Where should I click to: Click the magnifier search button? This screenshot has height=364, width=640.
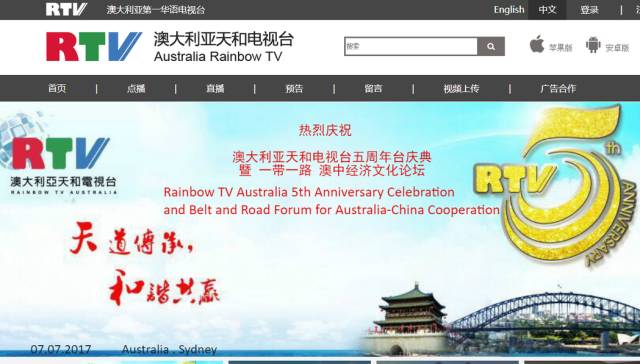(x=491, y=47)
